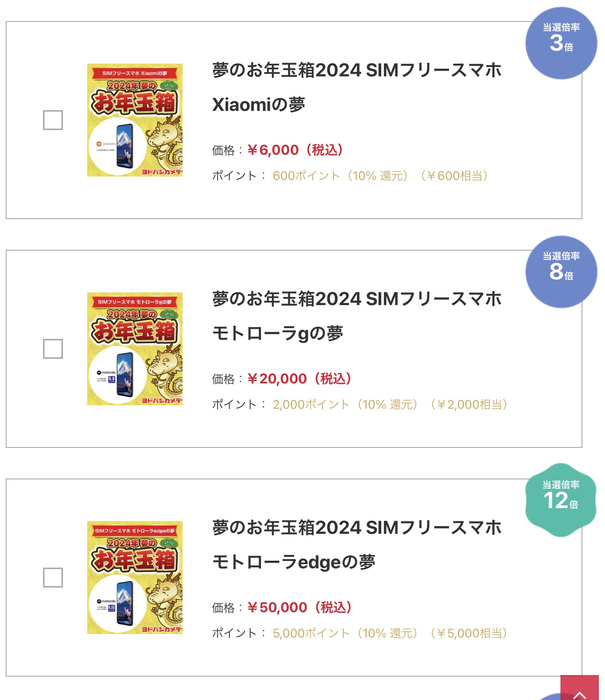Viewport: 605px width, 700px height.
Task: Open the 夢のお年玉箱2024 モトローラedgeの夢 title
Action: (x=357, y=545)
